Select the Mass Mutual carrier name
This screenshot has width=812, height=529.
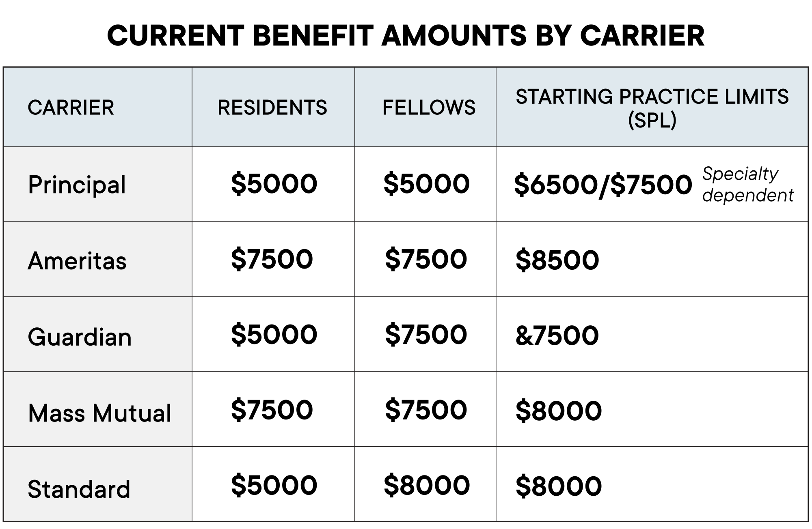pos(99,413)
